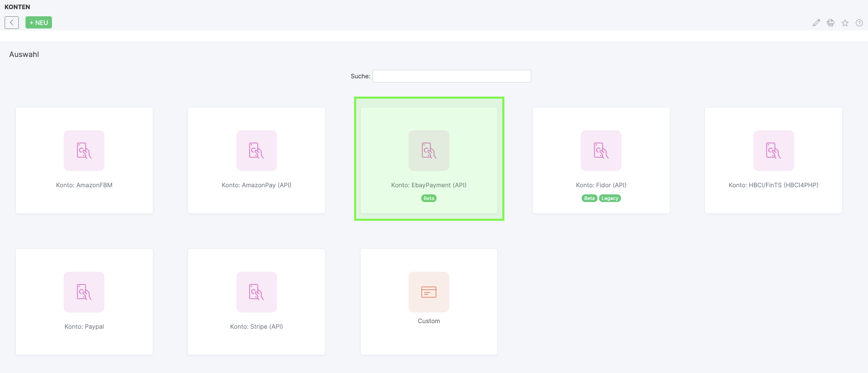Click the green + NEU button
Screen dimensions: 868x373
[x=39, y=22]
